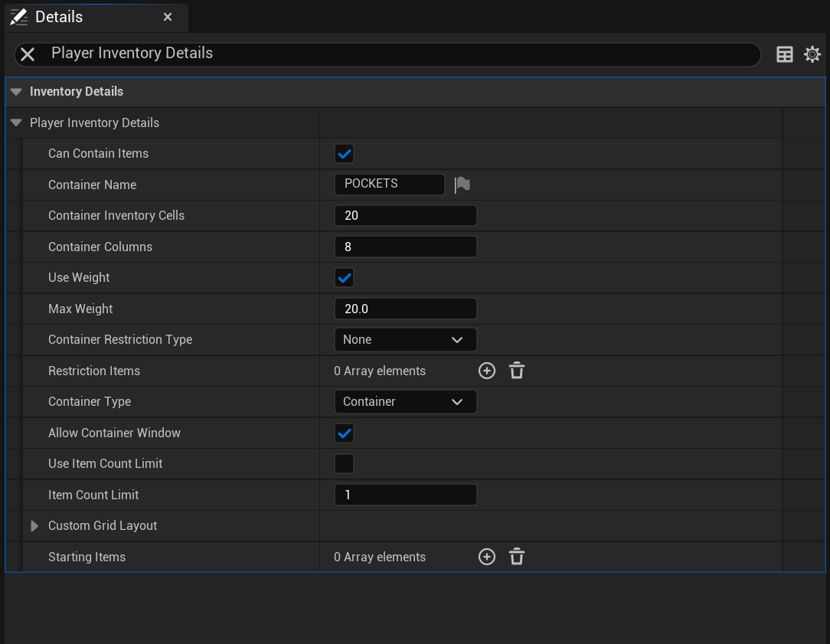Select the Details panel tab

click(x=60, y=17)
